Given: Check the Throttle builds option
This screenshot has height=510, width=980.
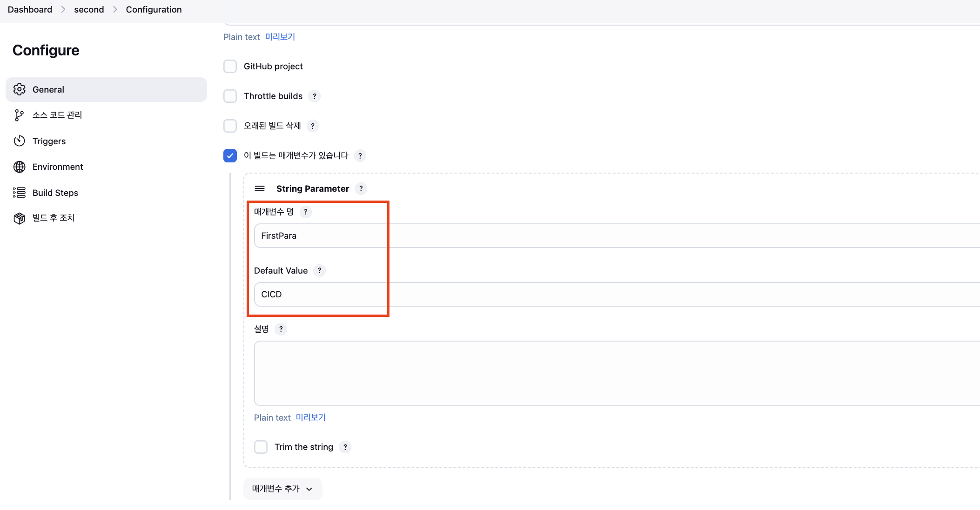Looking at the screenshot, I should (x=230, y=96).
